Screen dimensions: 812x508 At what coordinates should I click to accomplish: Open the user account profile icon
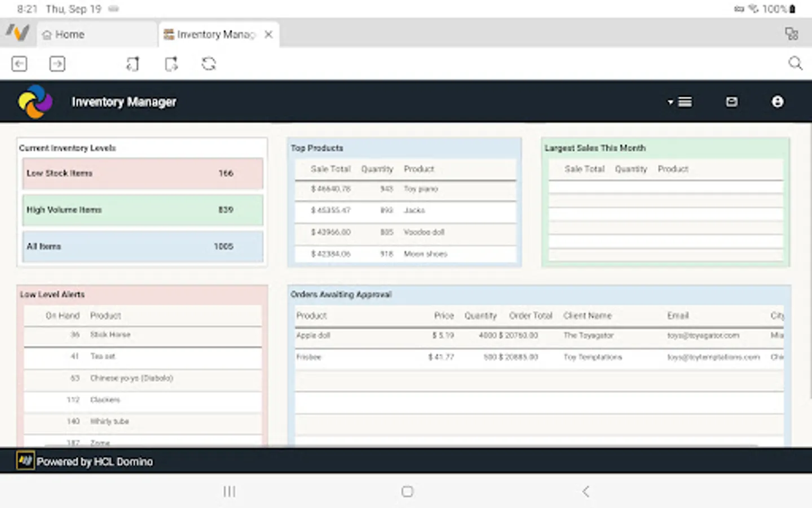tap(777, 102)
